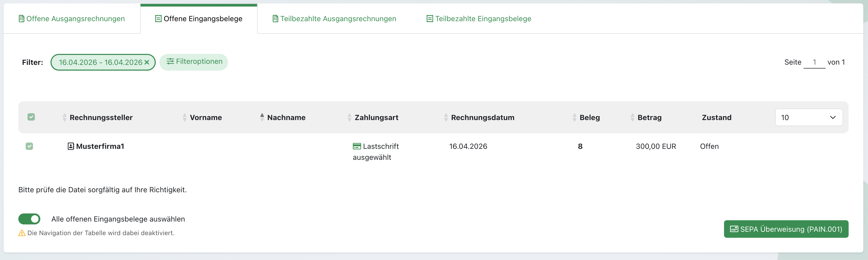Open Teilbezahlte Eingangsbelege tab

click(x=482, y=19)
